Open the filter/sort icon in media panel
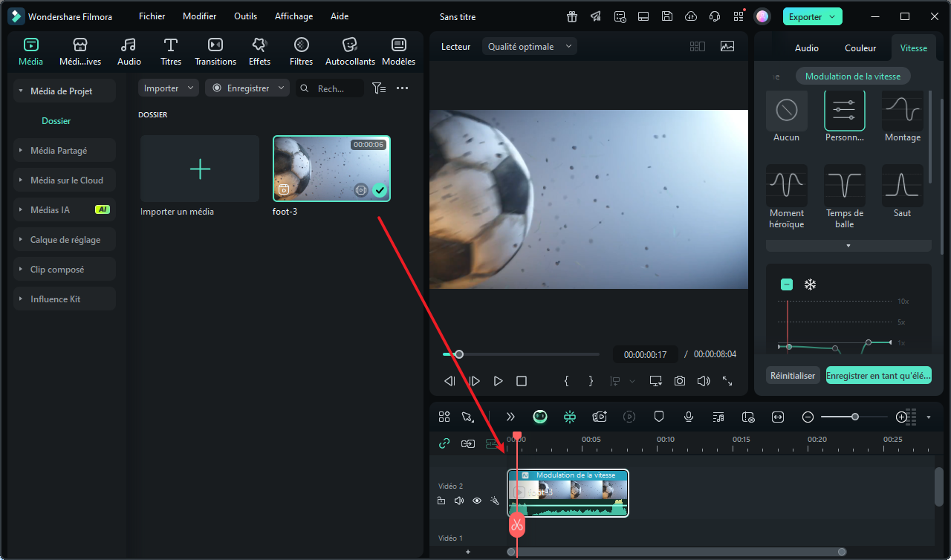This screenshot has height=560, width=951. point(379,88)
